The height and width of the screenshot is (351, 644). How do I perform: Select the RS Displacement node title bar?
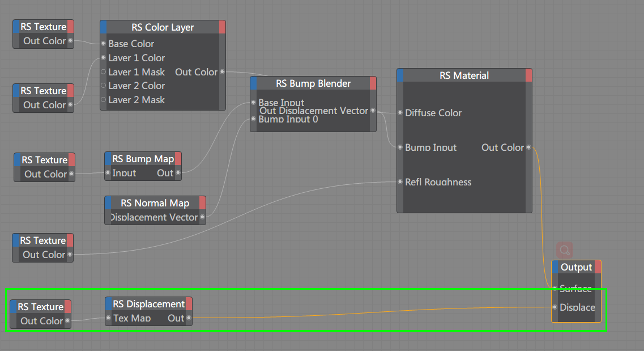[x=148, y=303]
